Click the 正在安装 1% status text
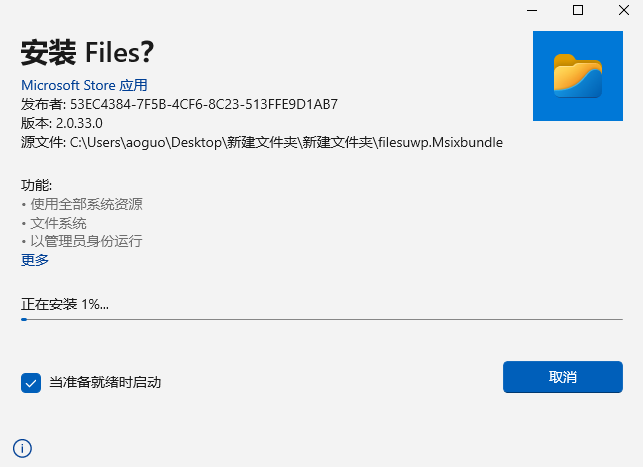This screenshot has width=643, height=467. 65,304
